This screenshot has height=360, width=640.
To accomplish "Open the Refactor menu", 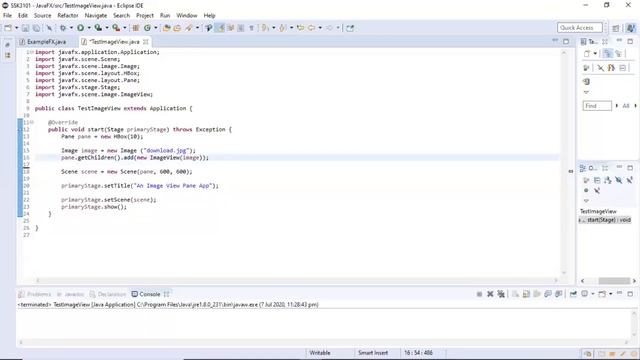I will pyautogui.click(x=68, y=16).
